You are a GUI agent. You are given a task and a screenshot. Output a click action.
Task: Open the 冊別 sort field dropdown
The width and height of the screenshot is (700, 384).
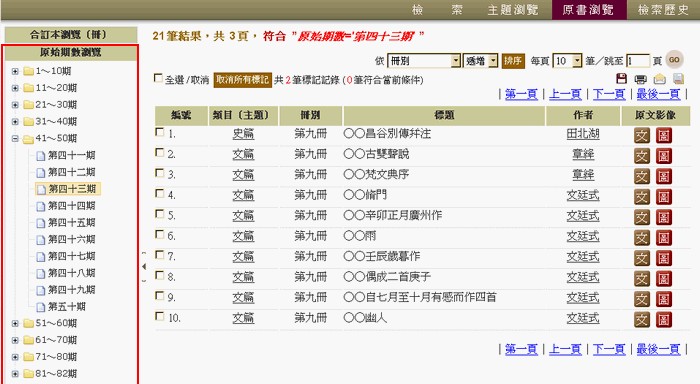click(x=424, y=61)
